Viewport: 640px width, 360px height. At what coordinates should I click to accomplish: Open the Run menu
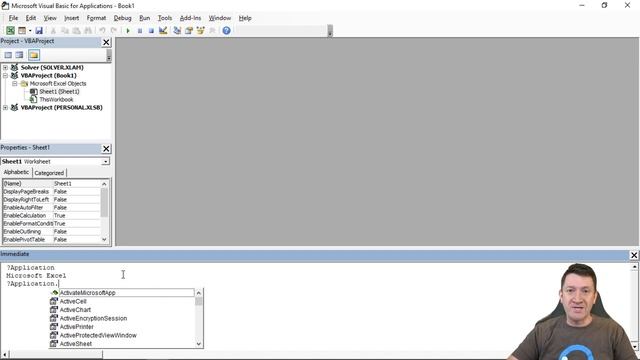[x=144, y=18]
